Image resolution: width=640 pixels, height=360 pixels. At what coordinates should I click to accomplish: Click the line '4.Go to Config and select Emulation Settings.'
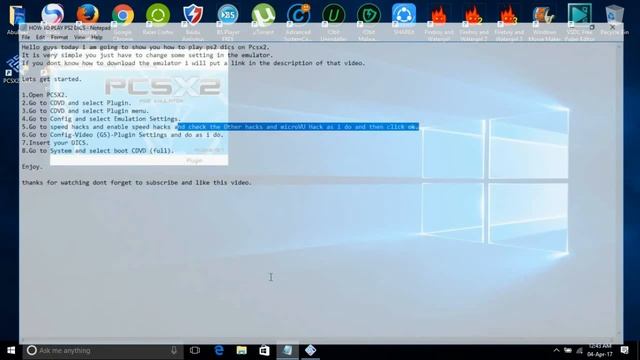pos(101,119)
